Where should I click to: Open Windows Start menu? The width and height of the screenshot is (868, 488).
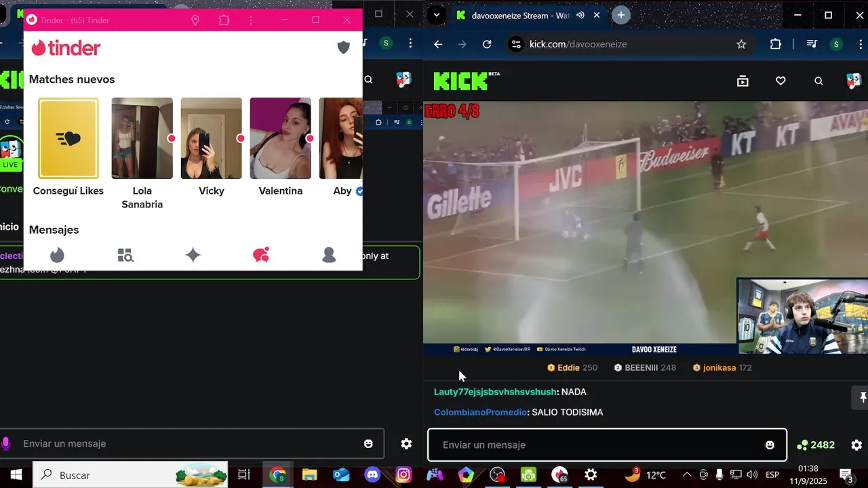point(16,474)
